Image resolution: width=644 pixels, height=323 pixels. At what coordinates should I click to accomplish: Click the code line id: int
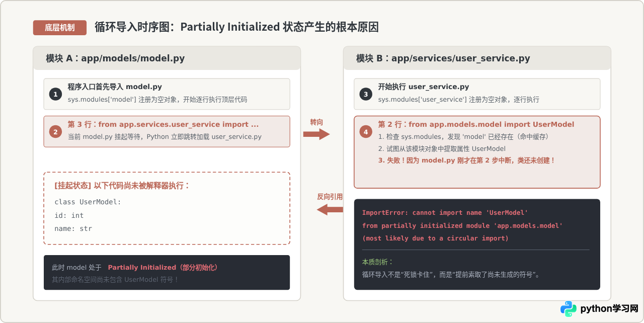(69, 215)
